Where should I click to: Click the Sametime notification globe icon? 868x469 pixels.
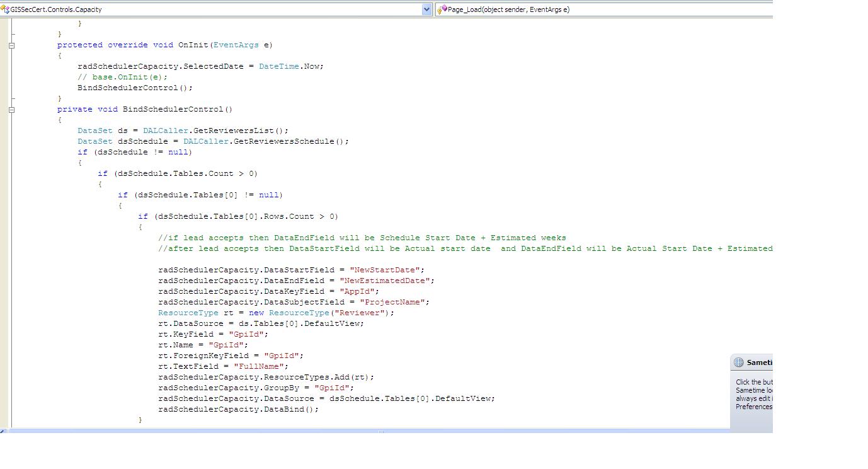(739, 362)
